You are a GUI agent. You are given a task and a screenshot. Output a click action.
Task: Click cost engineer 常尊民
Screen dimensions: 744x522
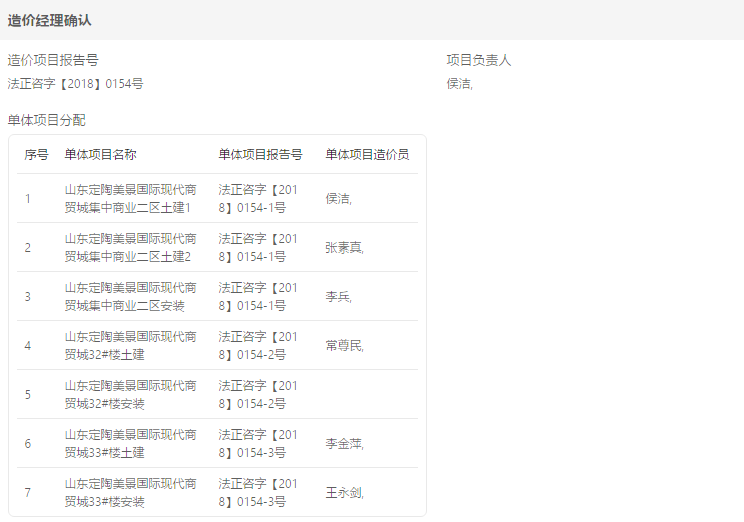tap(344, 345)
